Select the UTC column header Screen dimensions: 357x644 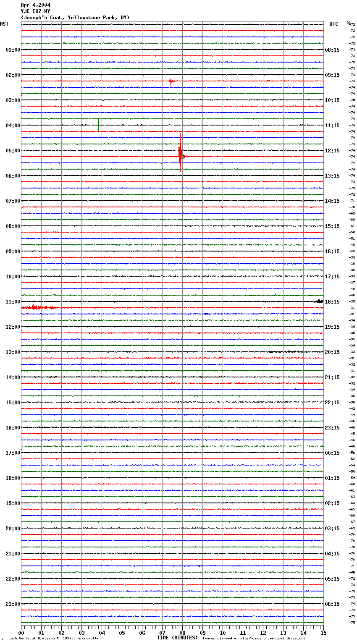click(334, 24)
